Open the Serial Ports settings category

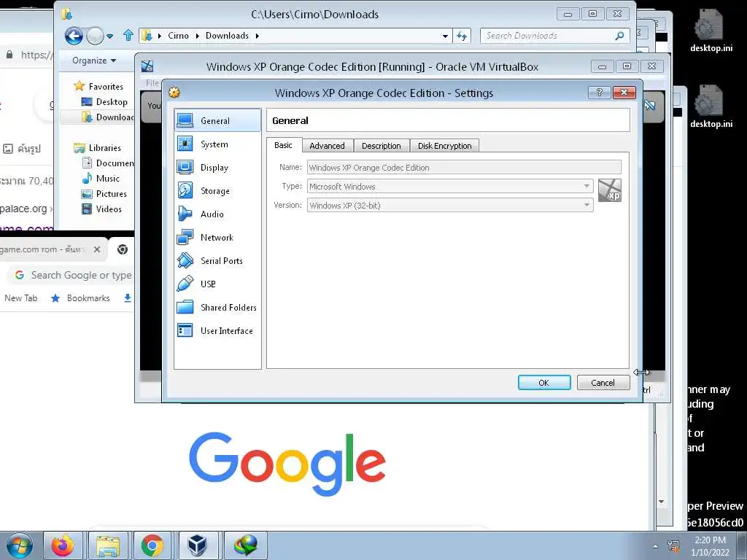217,260
